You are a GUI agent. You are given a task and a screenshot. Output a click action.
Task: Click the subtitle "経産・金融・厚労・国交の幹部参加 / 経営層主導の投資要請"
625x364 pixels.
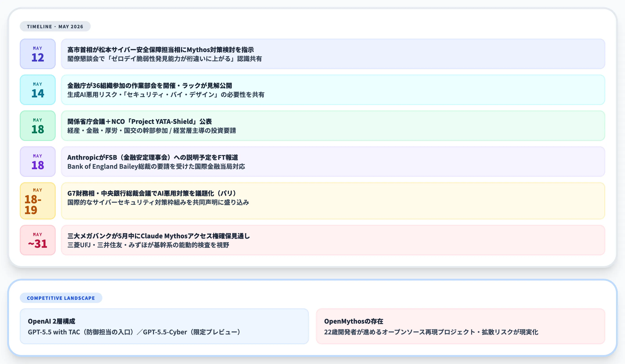pos(152,131)
